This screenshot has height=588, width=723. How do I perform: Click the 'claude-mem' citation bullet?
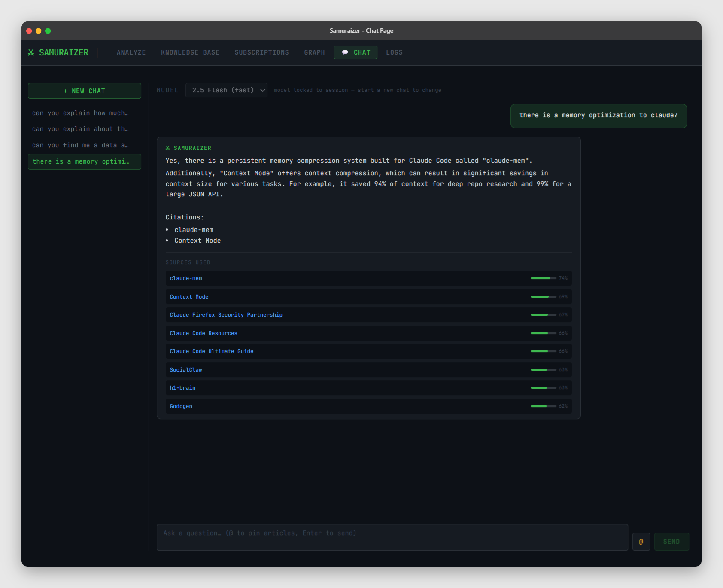[x=194, y=230]
